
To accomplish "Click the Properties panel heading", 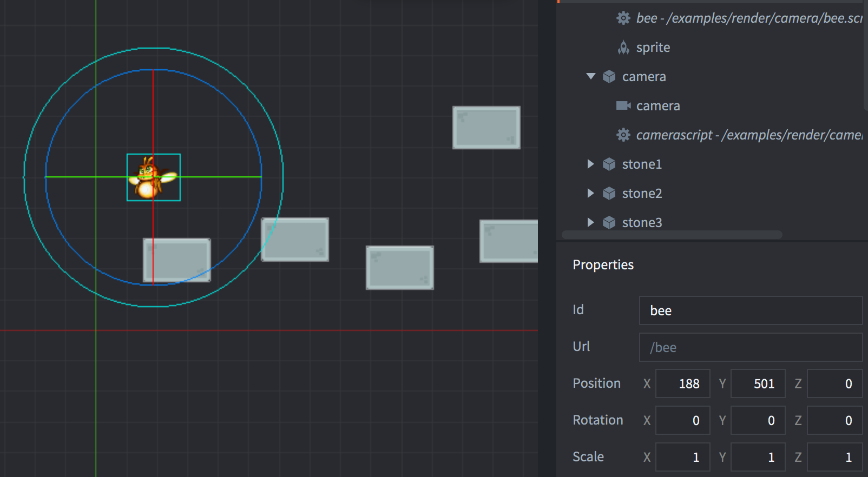I will pyautogui.click(x=603, y=265).
